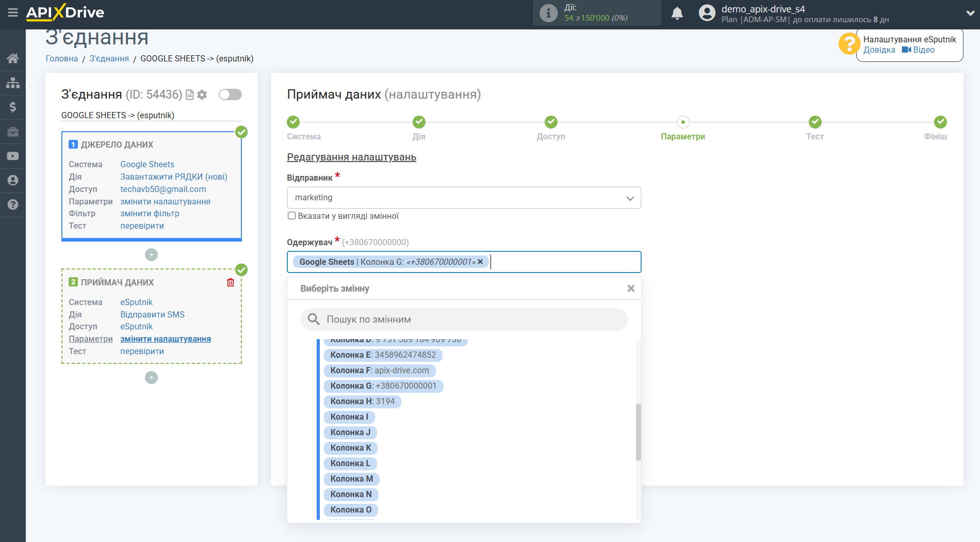Select variable Колонка O
This screenshot has height=542, width=980.
pyautogui.click(x=351, y=510)
